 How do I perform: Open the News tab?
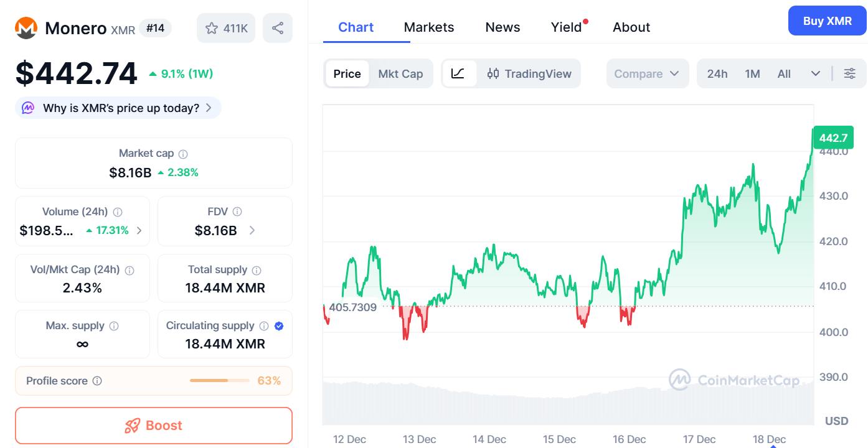[502, 27]
